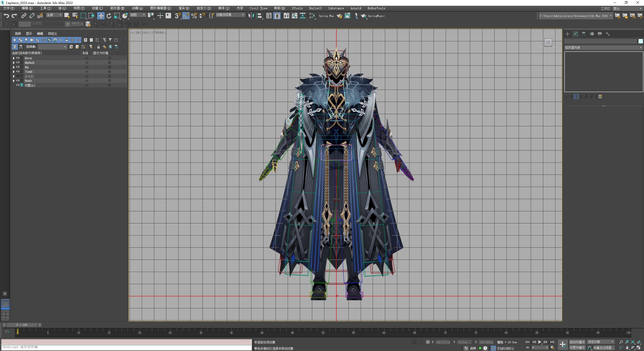Open the Civil View menu
Screen dimensions: 644x351
coord(258,8)
